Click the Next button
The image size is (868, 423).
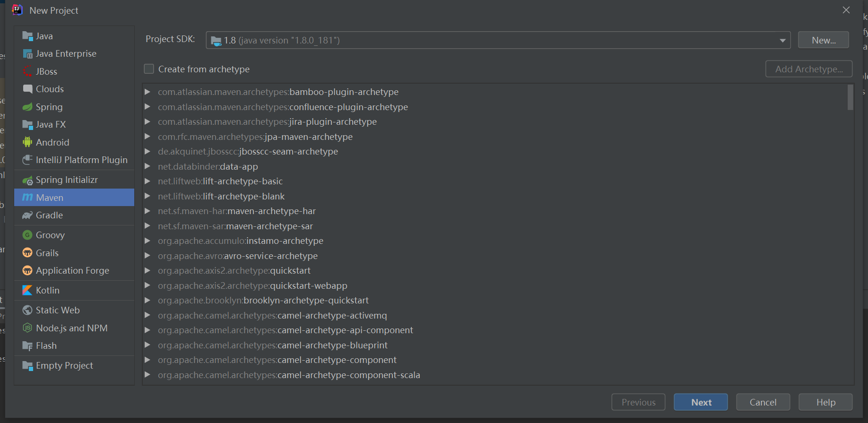pos(701,402)
